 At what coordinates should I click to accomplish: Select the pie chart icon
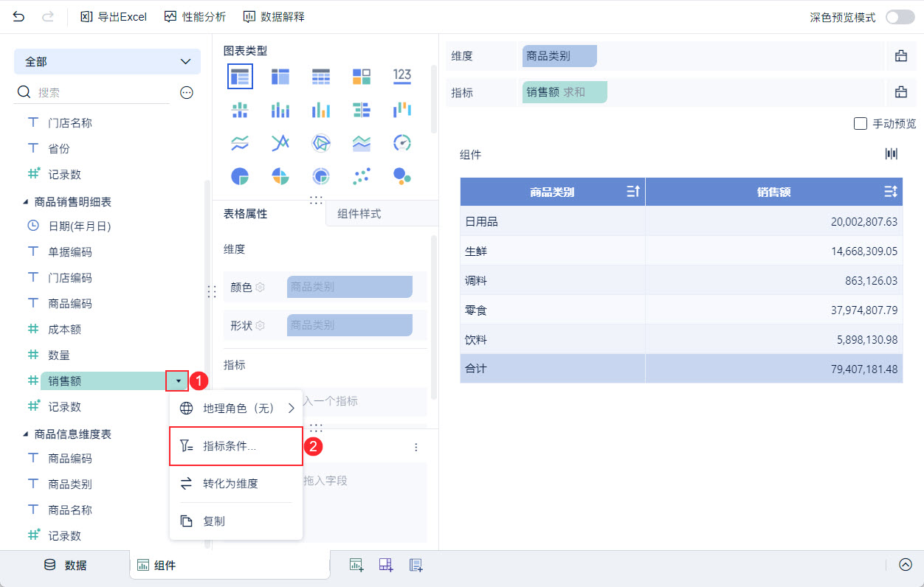coord(240,176)
